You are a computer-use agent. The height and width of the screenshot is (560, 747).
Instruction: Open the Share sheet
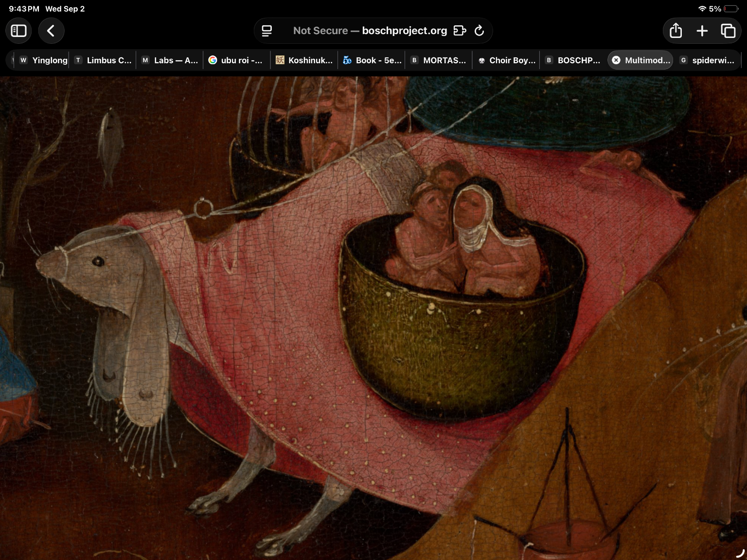pos(676,31)
